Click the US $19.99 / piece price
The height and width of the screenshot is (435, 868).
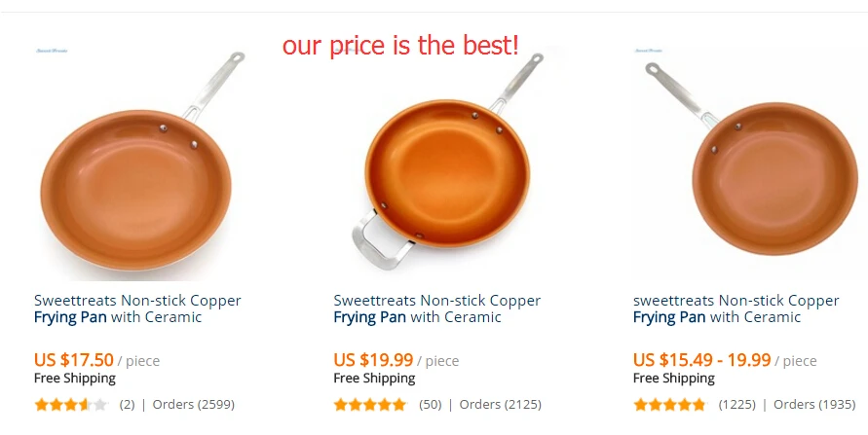point(396,360)
